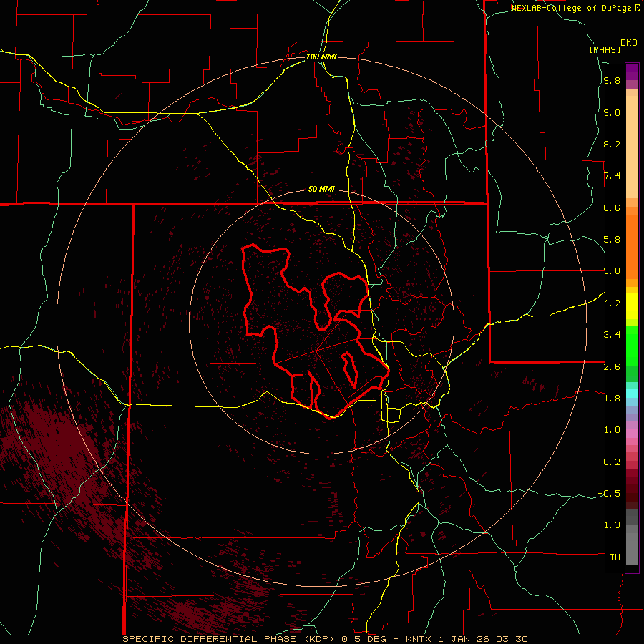Click the 9.8 value on the scale
Screen dimensions: 644x644
612,81
